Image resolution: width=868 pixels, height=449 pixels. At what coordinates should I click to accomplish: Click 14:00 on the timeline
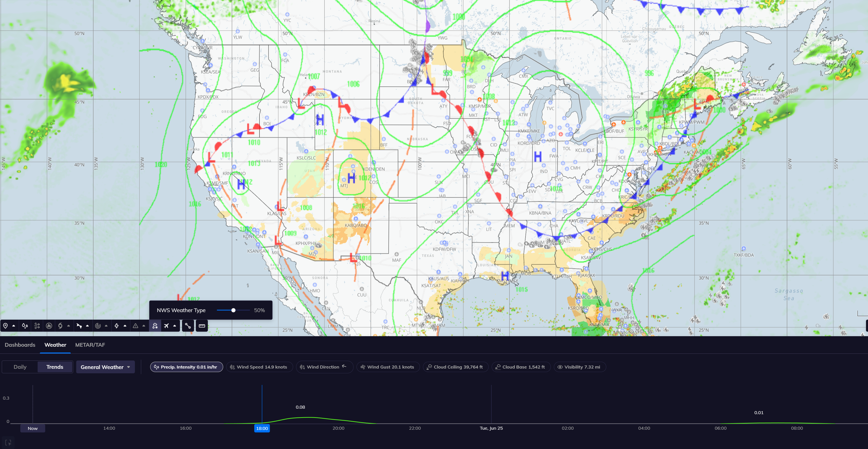pos(109,428)
